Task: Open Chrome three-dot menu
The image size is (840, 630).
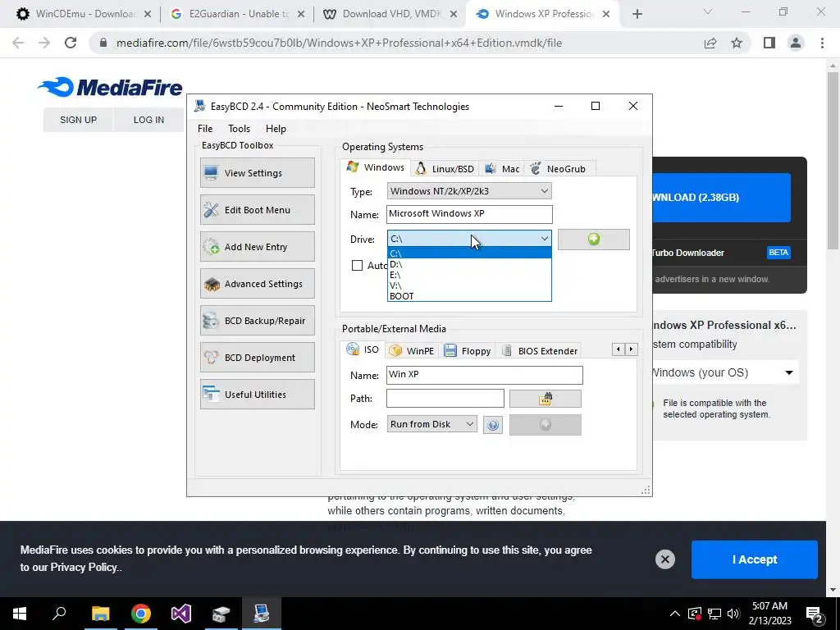Action: [x=822, y=43]
